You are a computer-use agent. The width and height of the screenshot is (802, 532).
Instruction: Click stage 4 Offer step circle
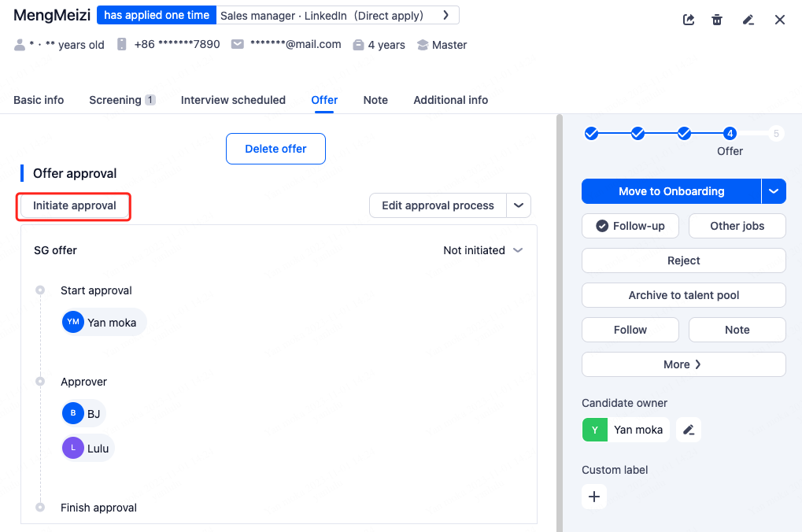(x=730, y=134)
